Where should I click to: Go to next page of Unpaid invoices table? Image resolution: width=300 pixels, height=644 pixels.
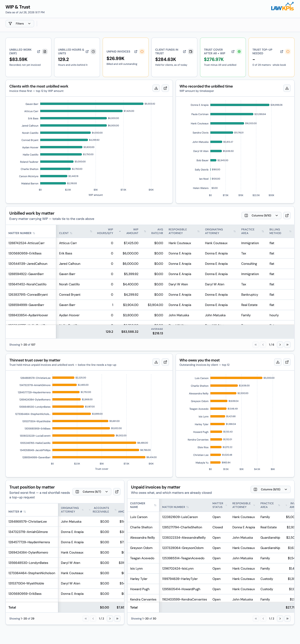pos(280,618)
